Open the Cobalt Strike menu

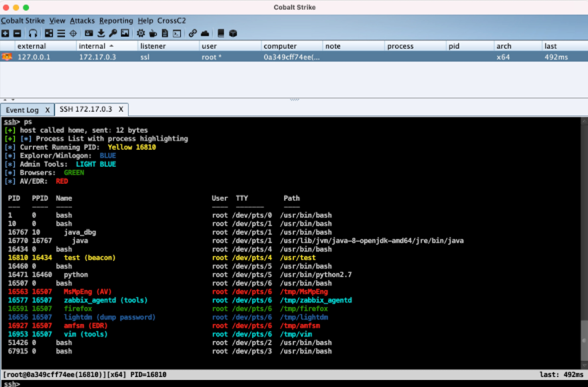tap(23, 21)
